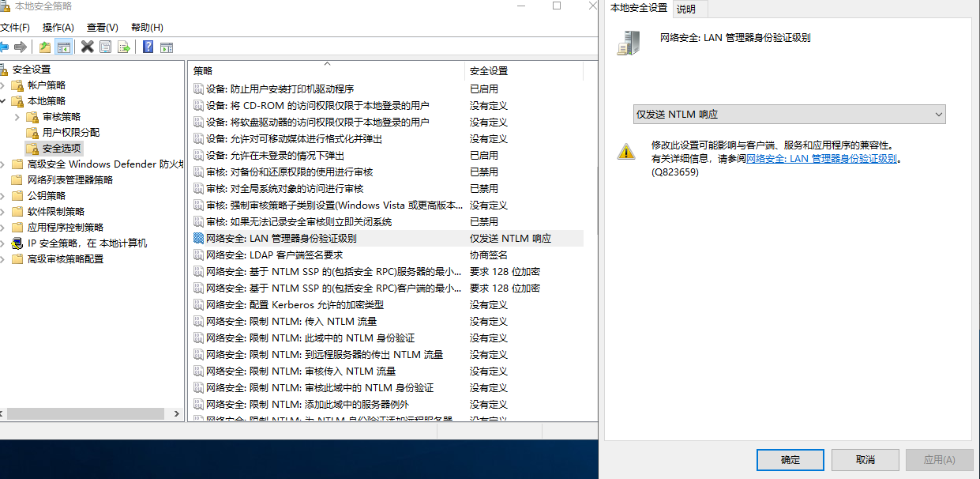Toggle the show/hide action pane icon

pyautogui.click(x=167, y=47)
